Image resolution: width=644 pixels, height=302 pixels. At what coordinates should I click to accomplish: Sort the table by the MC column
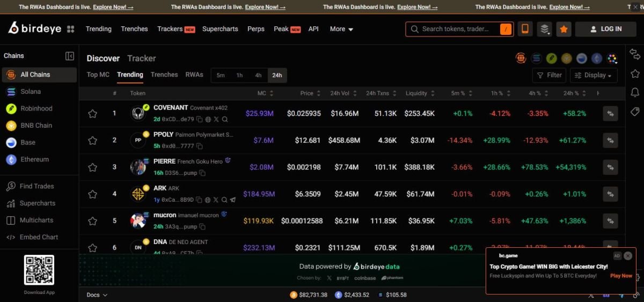tap(265, 93)
